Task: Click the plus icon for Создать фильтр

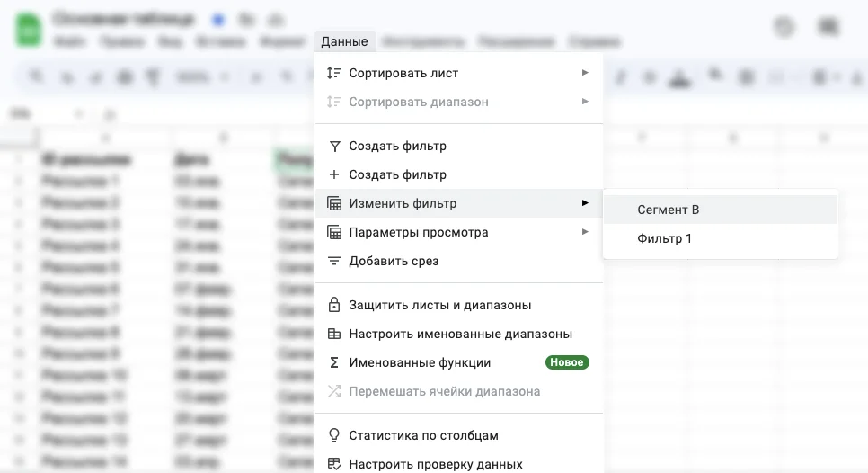Action: click(x=334, y=174)
